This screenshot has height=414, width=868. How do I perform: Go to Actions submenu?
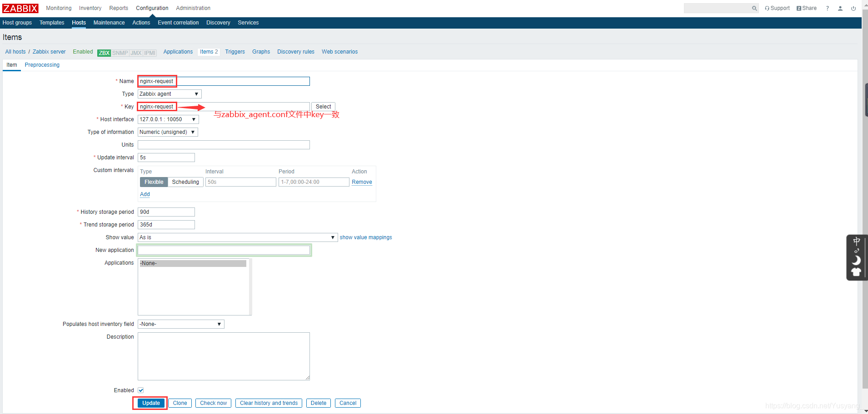[141, 23]
